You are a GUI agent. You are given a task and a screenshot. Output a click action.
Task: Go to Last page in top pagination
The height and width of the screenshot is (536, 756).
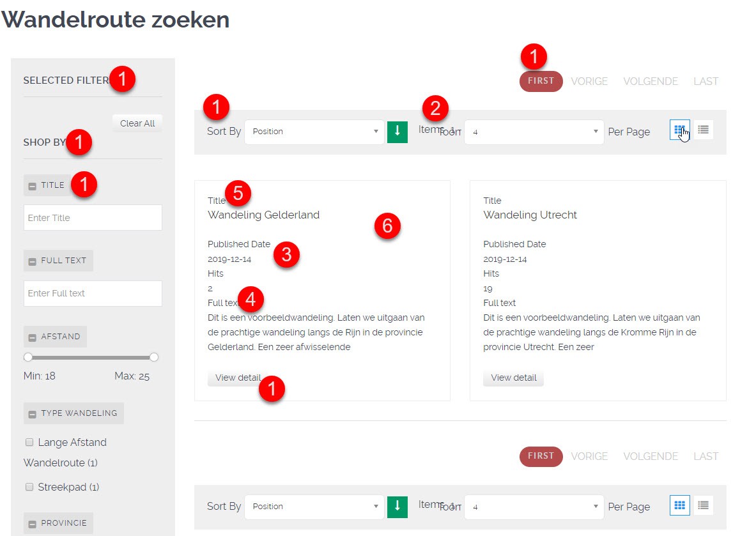[x=706, y=82]
